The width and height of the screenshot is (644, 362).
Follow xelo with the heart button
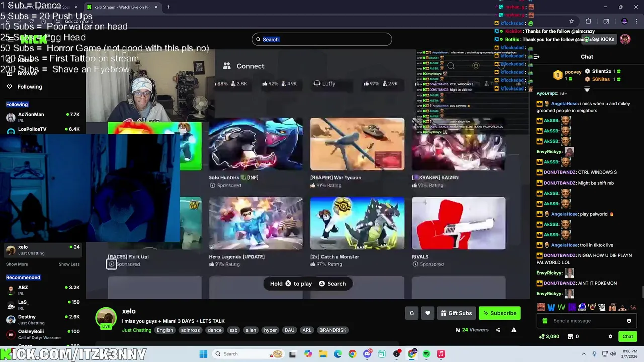point(427,313)
